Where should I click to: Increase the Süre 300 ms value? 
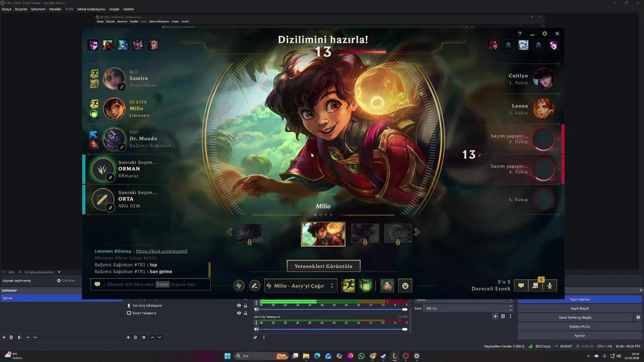[x=511, y=307]
